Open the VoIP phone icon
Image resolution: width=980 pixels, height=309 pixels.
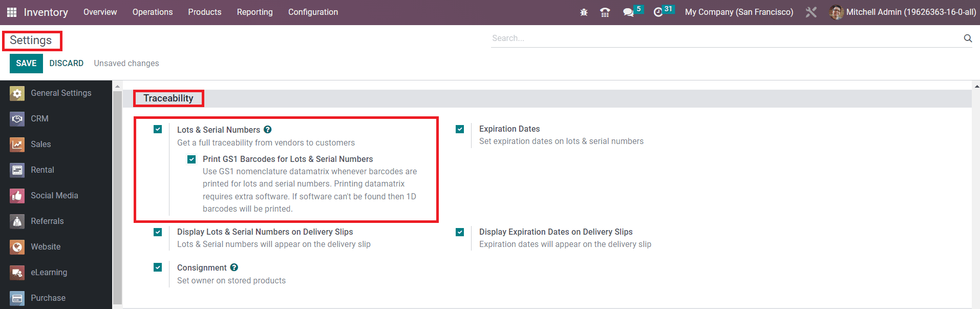[x=605, y=12]
